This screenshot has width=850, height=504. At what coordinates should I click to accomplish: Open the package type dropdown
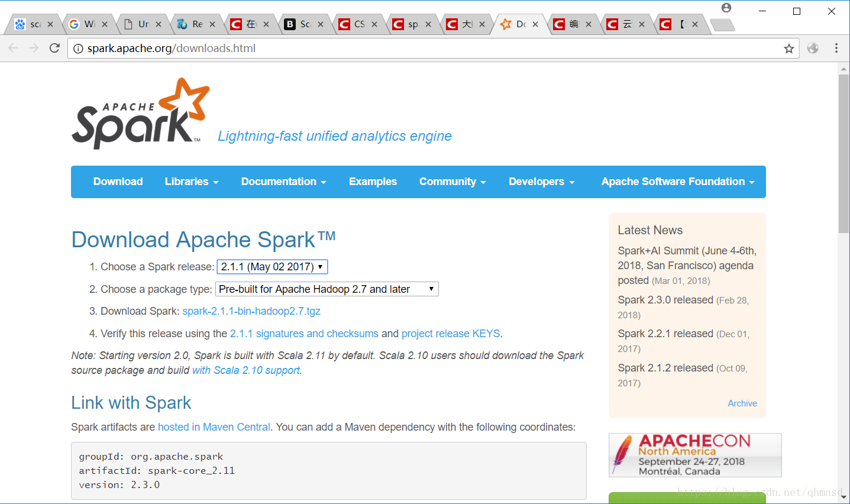328,289
